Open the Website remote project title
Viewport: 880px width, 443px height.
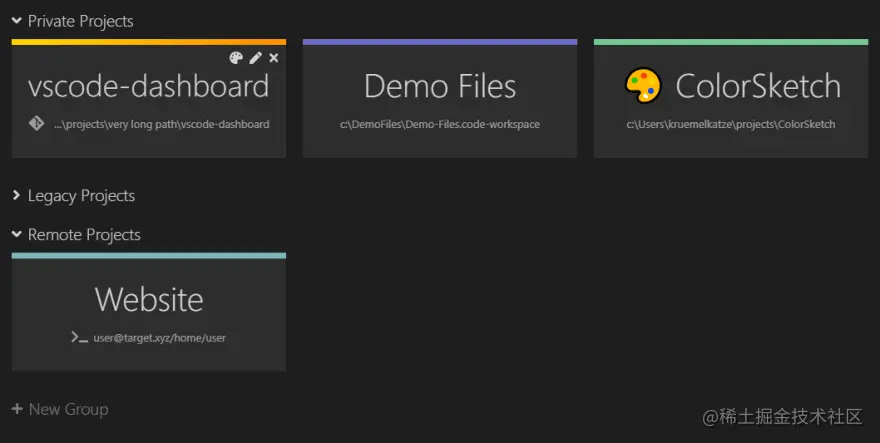click(x=149, y=299)
